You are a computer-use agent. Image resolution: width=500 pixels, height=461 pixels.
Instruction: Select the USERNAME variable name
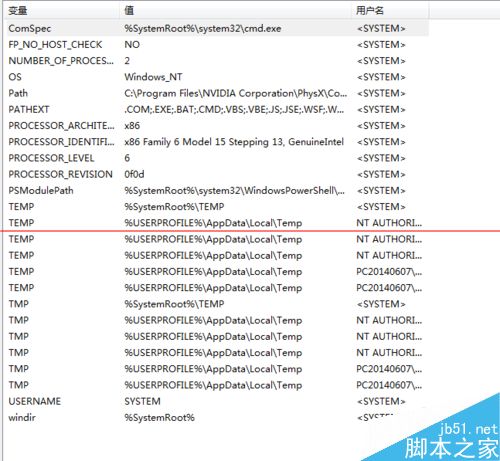(x=35, y=401)
